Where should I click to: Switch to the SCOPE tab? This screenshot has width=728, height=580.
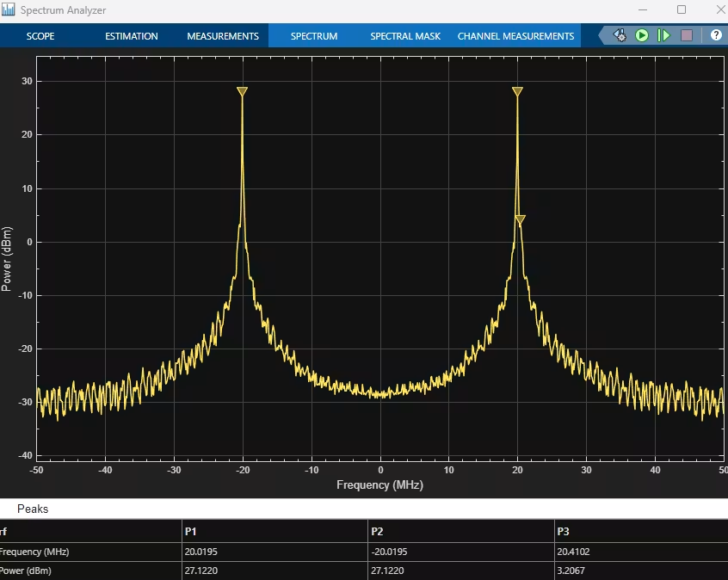pyautogui.click(x=40, y=36)
